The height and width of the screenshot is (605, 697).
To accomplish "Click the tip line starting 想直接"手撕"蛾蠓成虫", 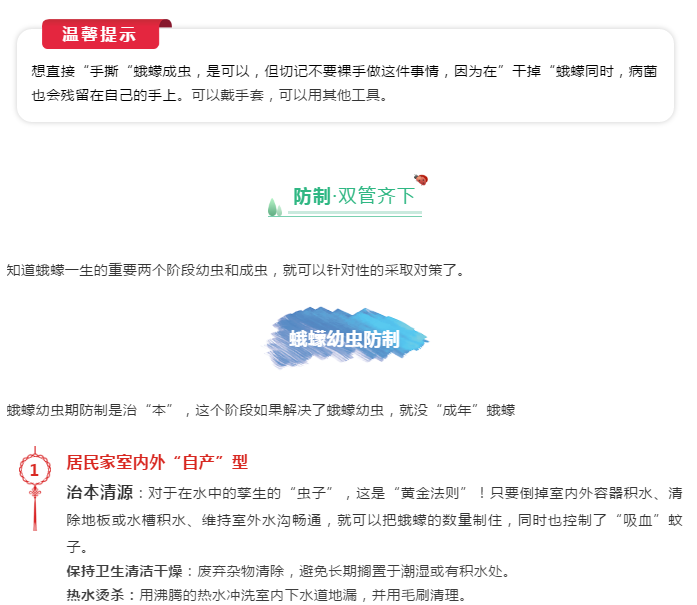I will [x=344, y=71].
